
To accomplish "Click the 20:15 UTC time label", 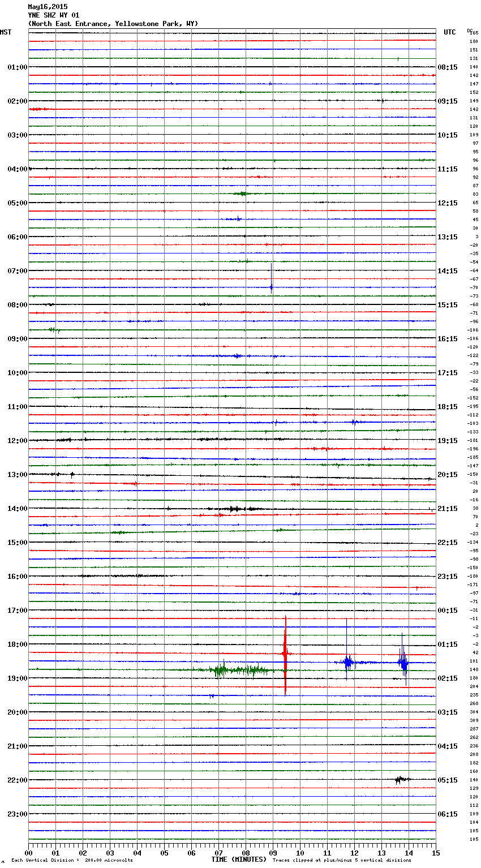I will pyautogui.click(x=448, y=475).
